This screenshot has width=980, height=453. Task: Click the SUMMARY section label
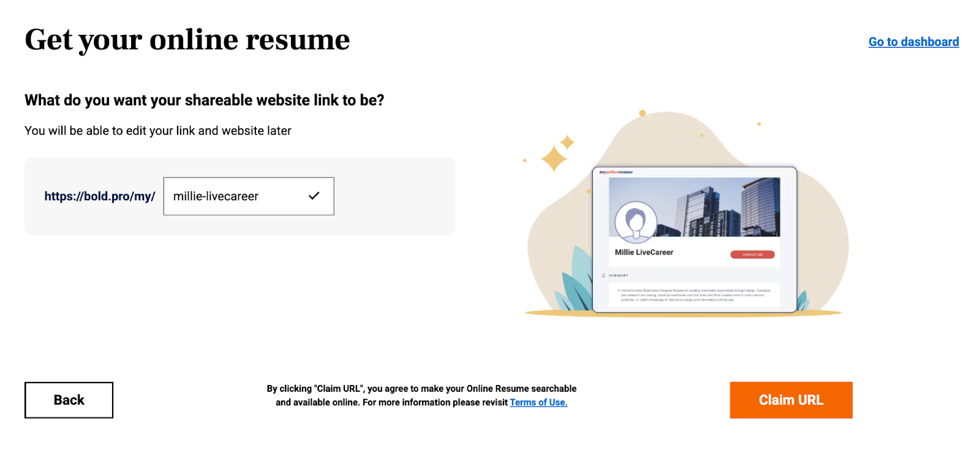coord(619,275)
